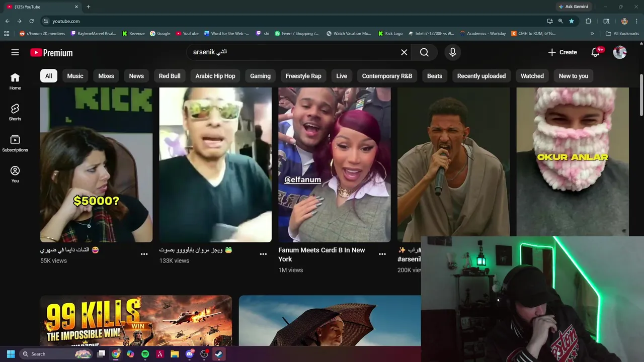
Task: Select the Music filter chip
Action: click(75, 76)
